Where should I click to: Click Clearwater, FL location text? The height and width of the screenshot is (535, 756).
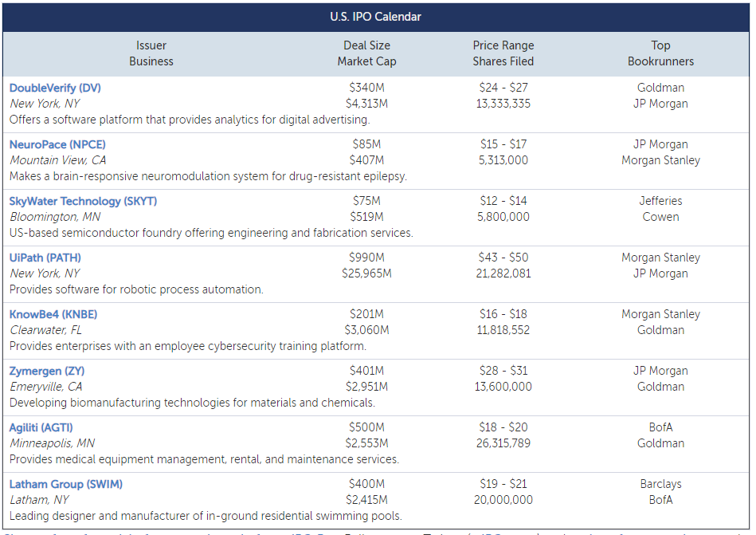click(x=45, y=330)
